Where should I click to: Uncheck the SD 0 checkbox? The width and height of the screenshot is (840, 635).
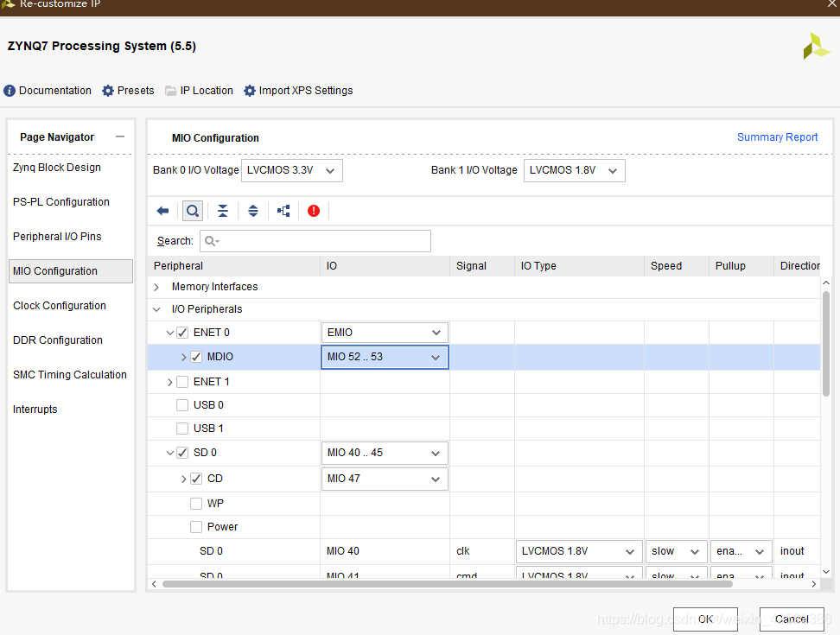(182, 453)
